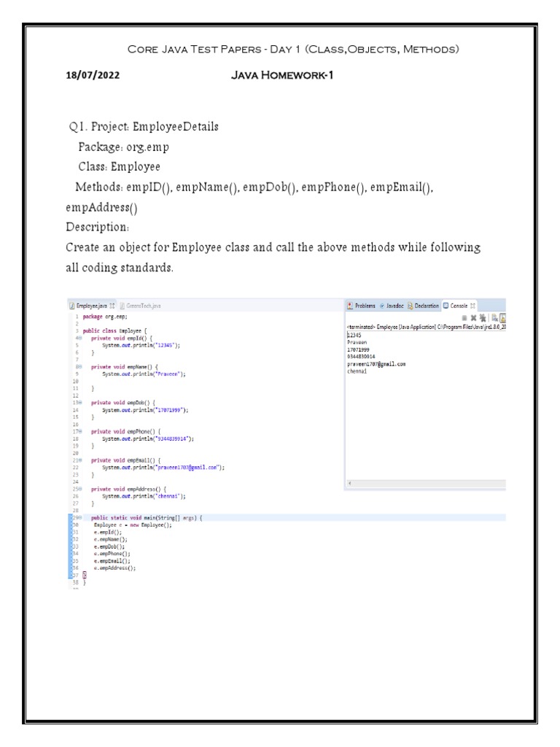Screen dimensions: 560x747
Task: Open the GreensTech.java editor tab
Action: (140, 306)
